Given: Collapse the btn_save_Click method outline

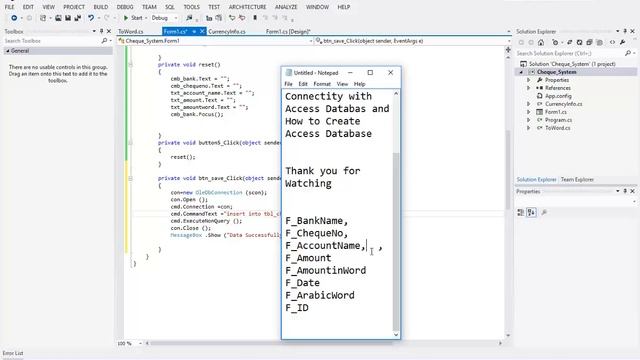Looking at the screenshot, I should click(131, 178).
